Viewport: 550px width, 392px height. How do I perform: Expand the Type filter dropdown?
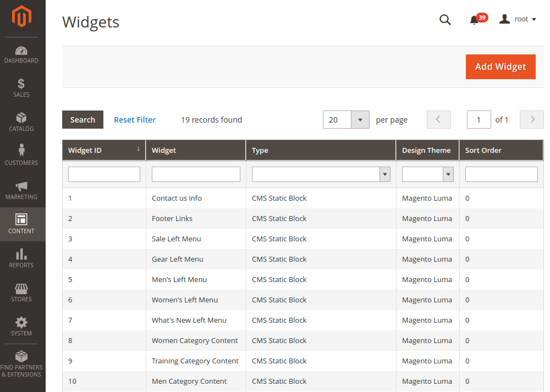(x=385, y=174)
